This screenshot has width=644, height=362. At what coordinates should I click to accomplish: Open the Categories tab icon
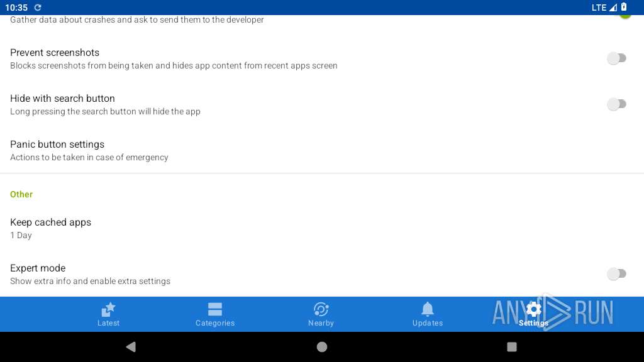click(x=215, y=309)
